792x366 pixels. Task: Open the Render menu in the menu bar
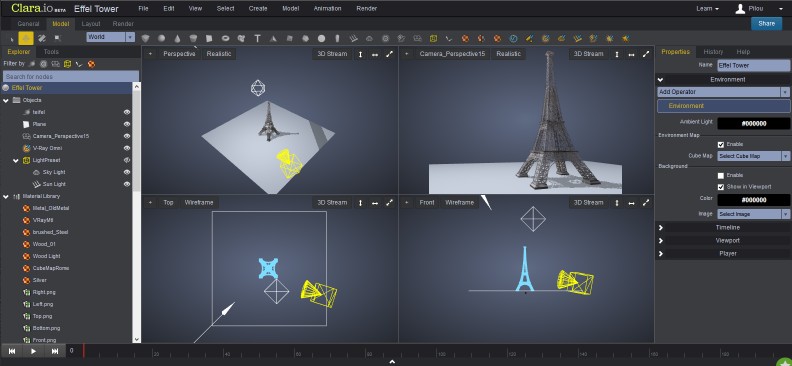pyautogui.click(x=367, y=9)
